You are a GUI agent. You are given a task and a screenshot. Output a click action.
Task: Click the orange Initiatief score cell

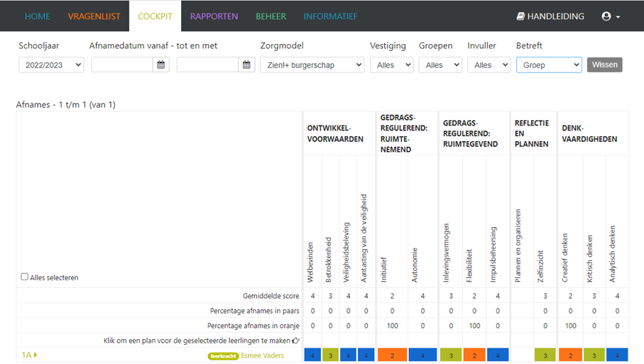391,355
